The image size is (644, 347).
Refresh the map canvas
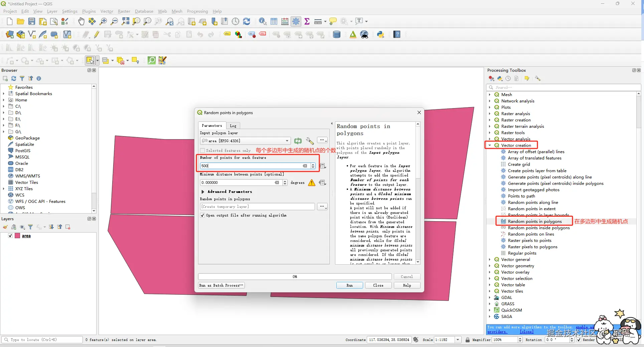pos(247,21)
